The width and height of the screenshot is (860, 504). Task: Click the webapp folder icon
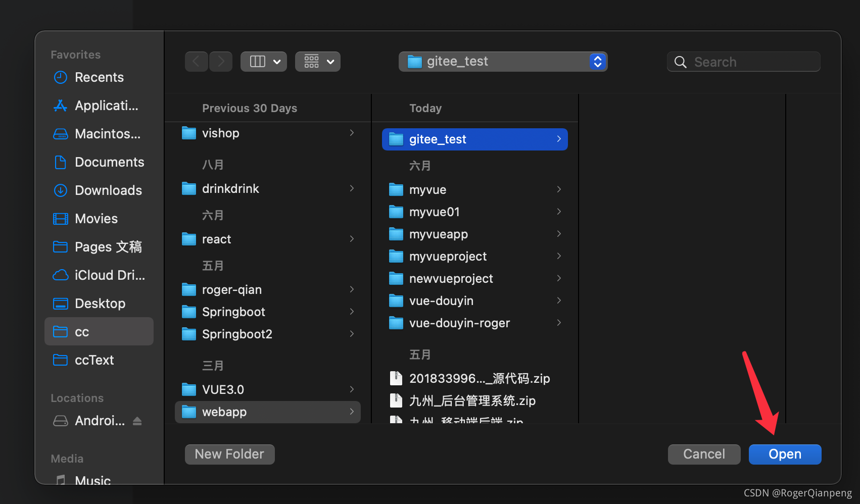pyautogui.click(x=189, y=412)
